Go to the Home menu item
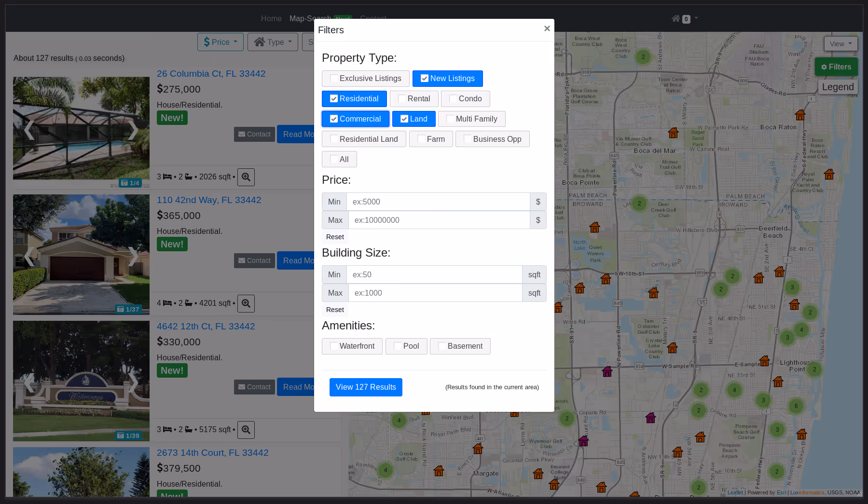The image size is (868, 504). [x=271, y=18]
